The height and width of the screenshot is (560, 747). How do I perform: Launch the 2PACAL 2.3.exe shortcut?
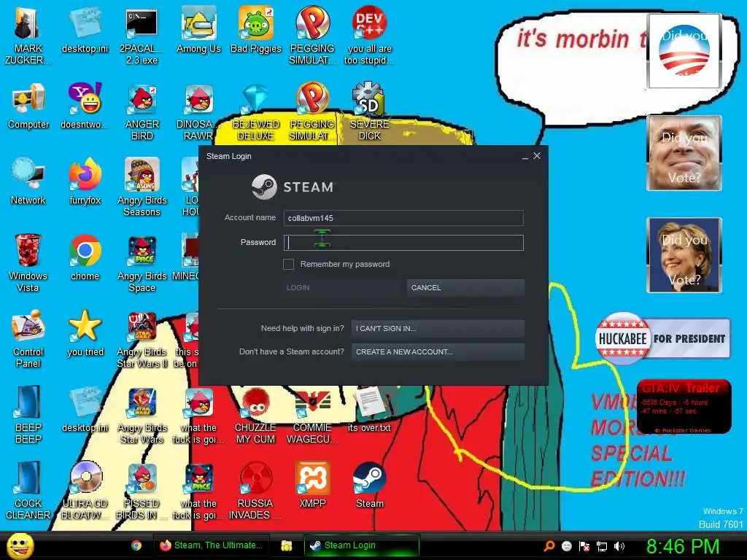[142, 35]
